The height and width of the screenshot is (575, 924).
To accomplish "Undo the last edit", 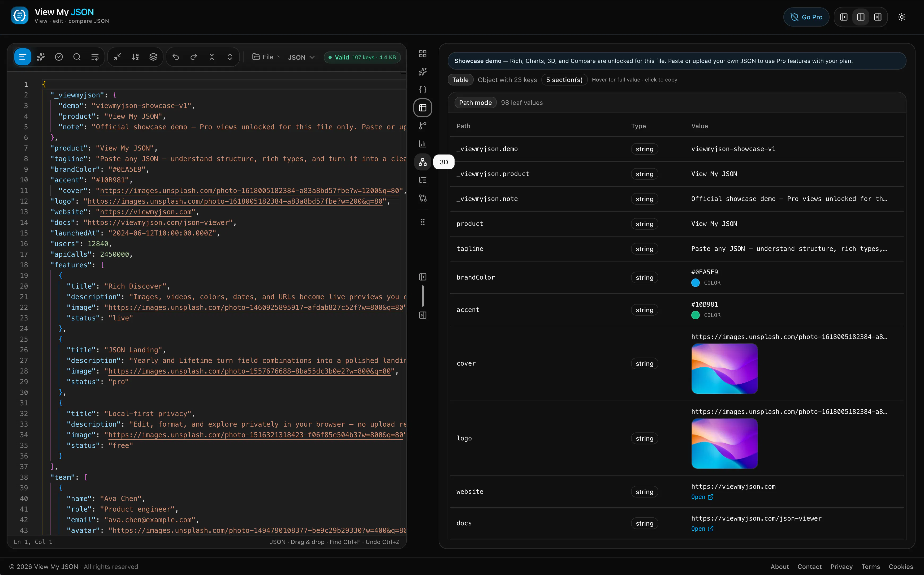I will [176, 57].
